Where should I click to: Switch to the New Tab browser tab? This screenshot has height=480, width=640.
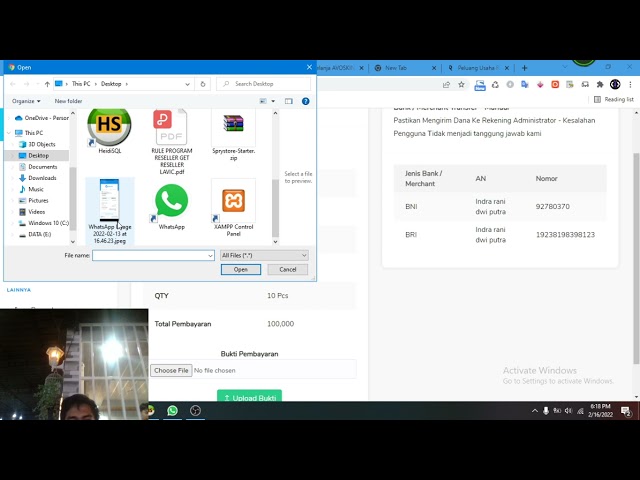coord(396,68)
